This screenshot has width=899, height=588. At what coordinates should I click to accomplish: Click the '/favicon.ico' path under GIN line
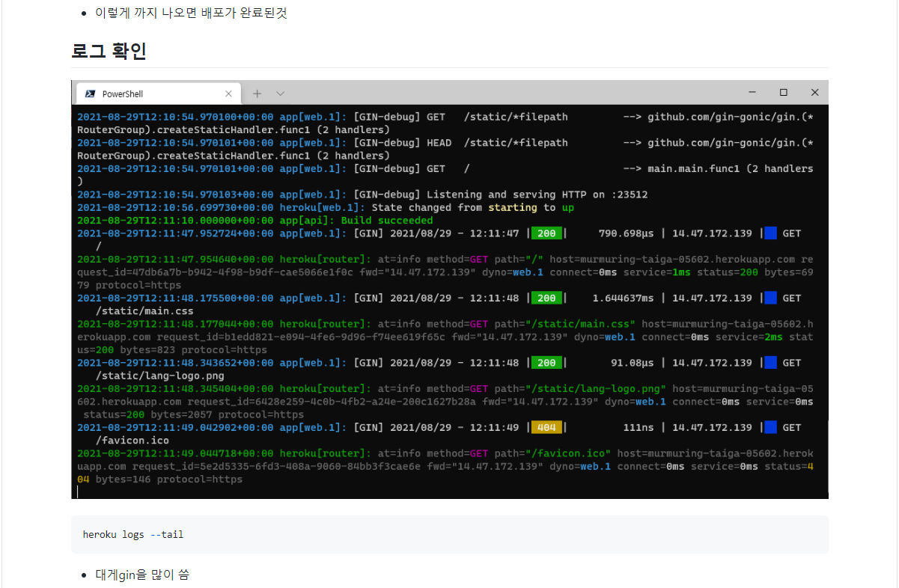(x=132, y=441)
